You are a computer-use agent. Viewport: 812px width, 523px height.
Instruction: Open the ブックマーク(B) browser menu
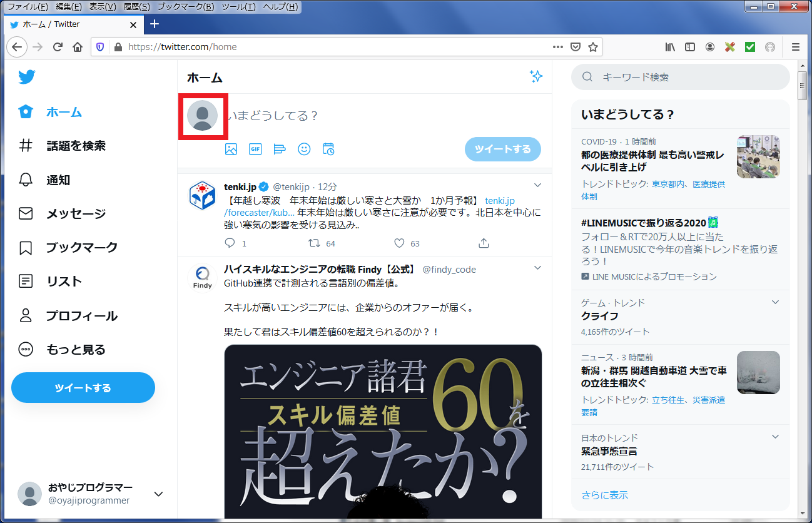(186, 6)
